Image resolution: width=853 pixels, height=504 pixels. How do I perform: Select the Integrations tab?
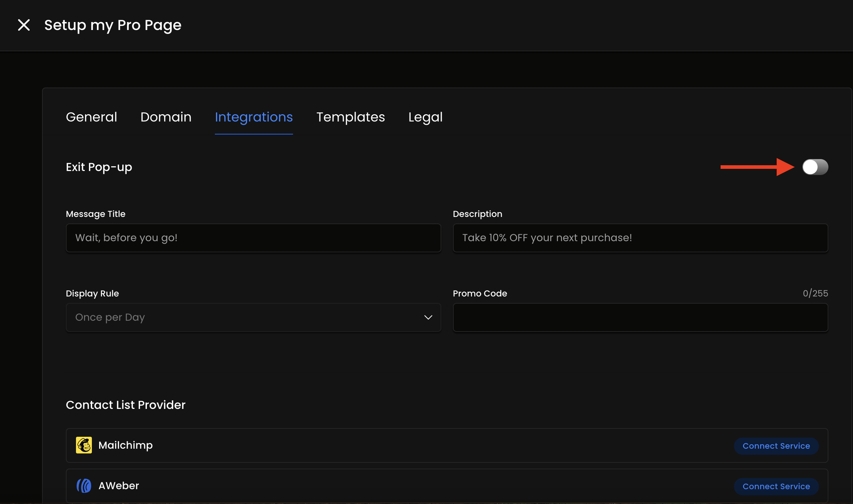click(x=254, y=117)
